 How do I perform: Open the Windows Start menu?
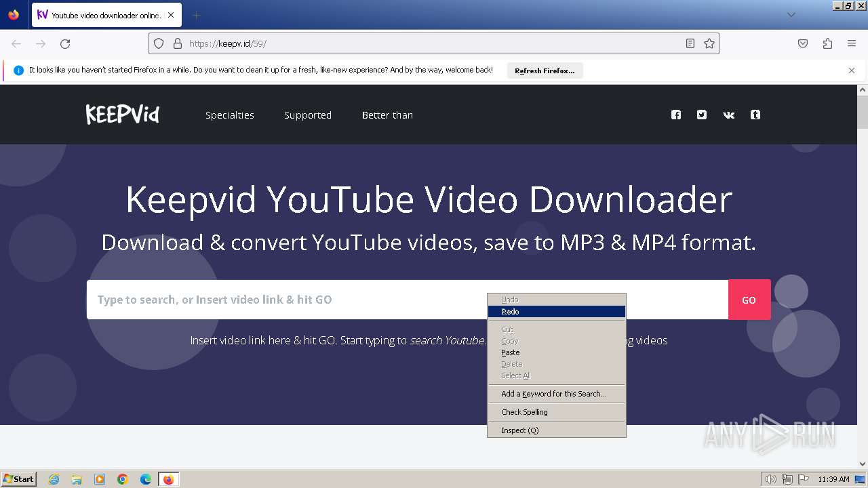tap(19, 479)
